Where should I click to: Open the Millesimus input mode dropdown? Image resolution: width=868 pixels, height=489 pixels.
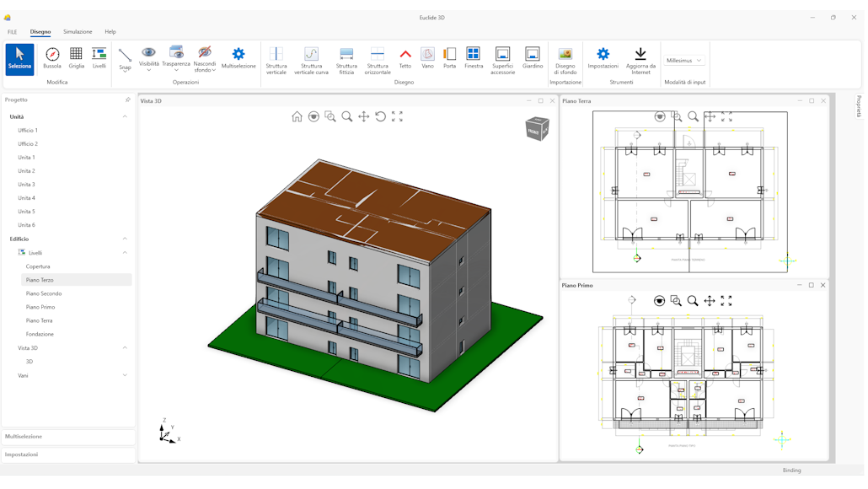point(684,61)
